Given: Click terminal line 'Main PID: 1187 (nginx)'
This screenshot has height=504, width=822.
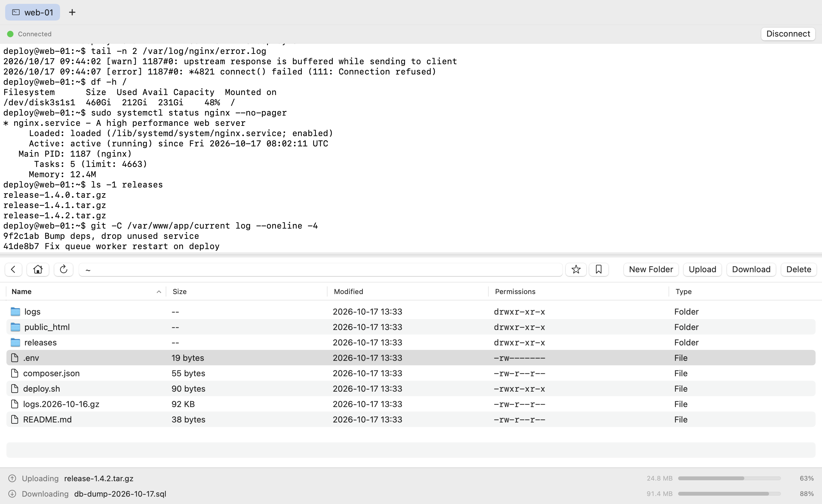Looking at the screenshot, I should (x=75, y=154).
